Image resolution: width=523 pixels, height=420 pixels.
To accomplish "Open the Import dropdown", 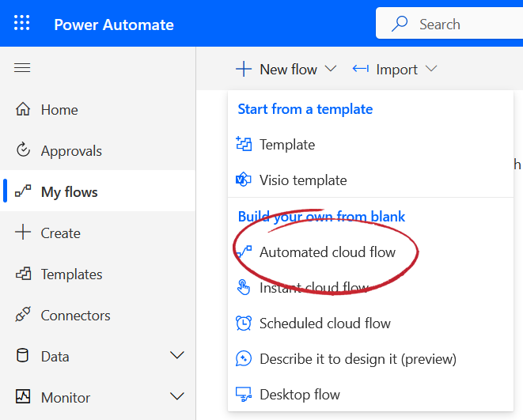I will (x=395, y=70).
